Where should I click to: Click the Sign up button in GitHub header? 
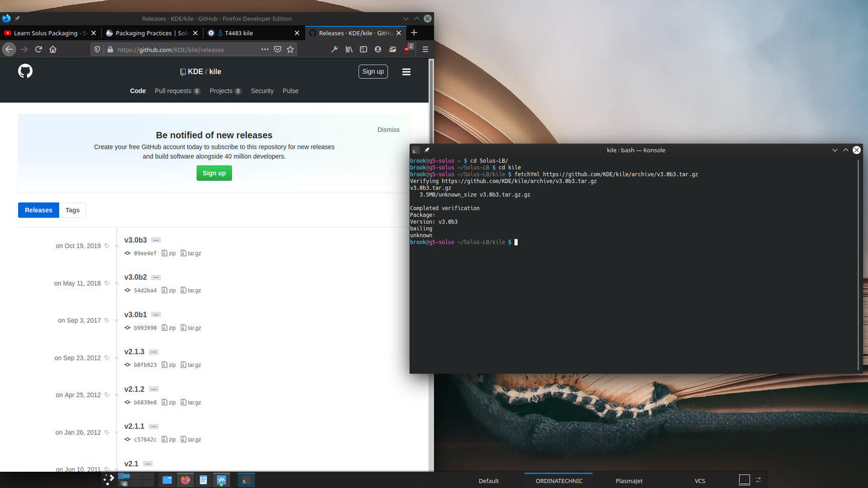point(373,72)
